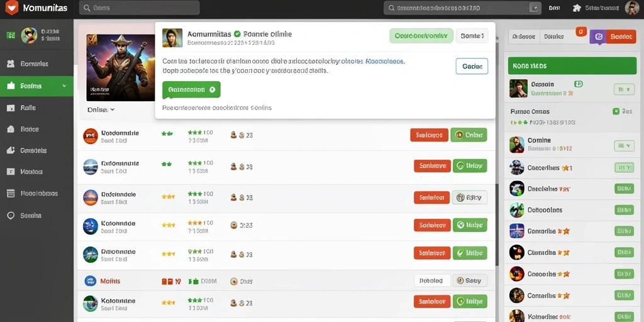Click the puzzle-piece icon in the top bar
Screen dimensions: 644x322
[x=577, y=8]
